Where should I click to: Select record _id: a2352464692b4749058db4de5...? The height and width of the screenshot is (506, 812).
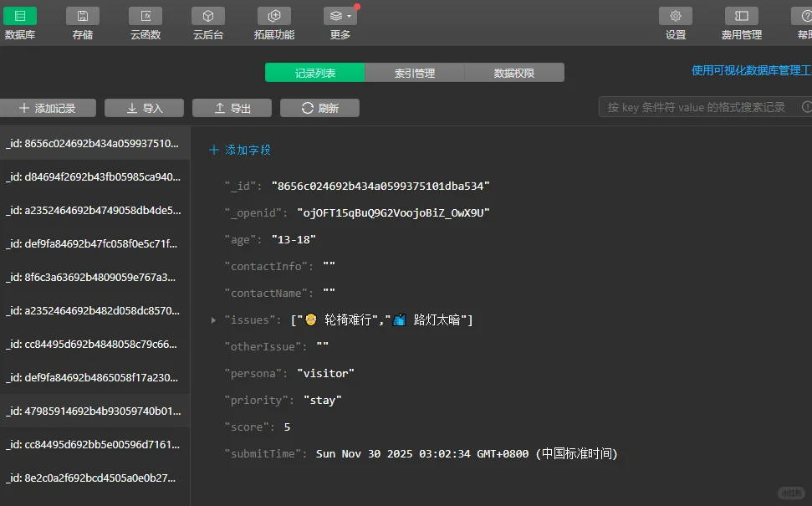coord(94,210)
